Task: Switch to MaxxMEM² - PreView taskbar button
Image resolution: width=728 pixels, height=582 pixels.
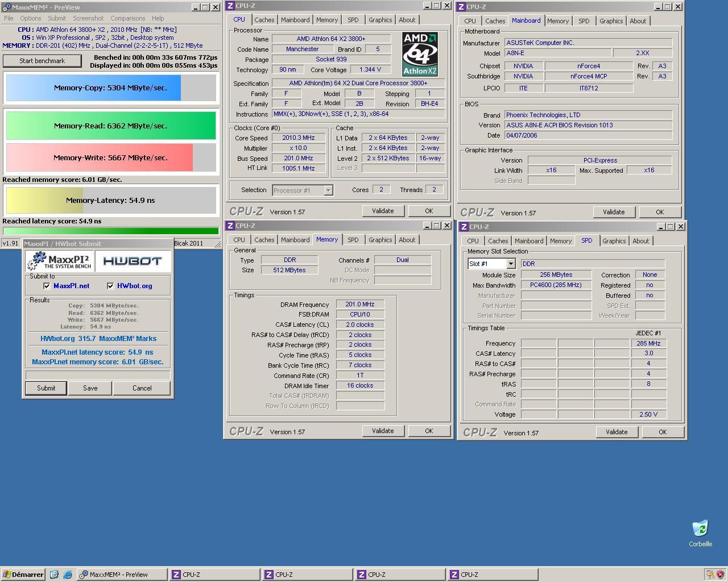Action: tap(122, 575)
